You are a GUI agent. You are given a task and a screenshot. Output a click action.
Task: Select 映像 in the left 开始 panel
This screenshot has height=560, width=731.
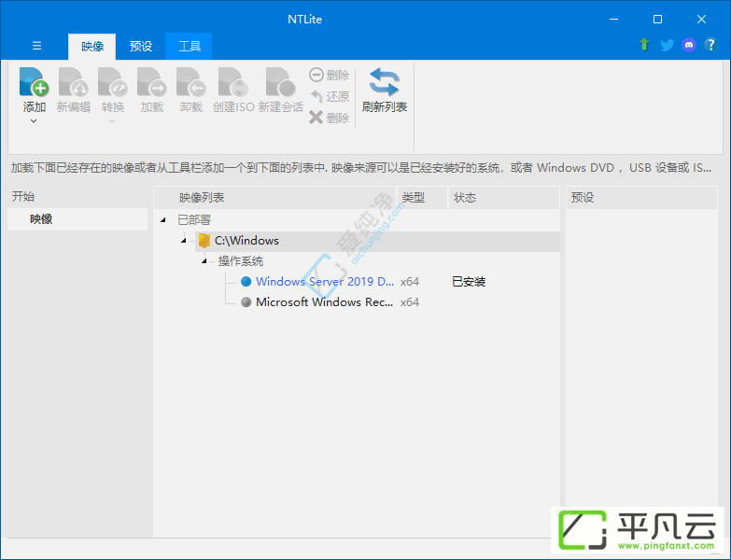coord(77,219)
